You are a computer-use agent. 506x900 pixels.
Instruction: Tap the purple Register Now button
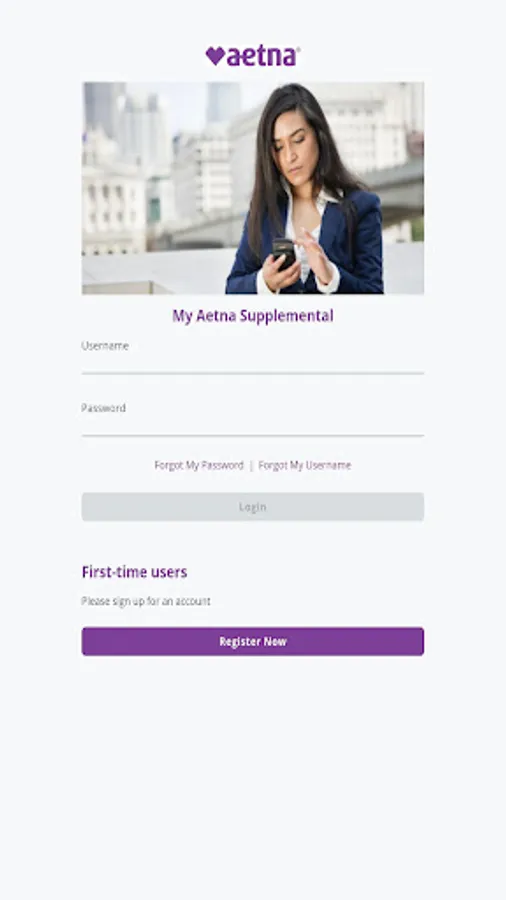coord(253,641)
